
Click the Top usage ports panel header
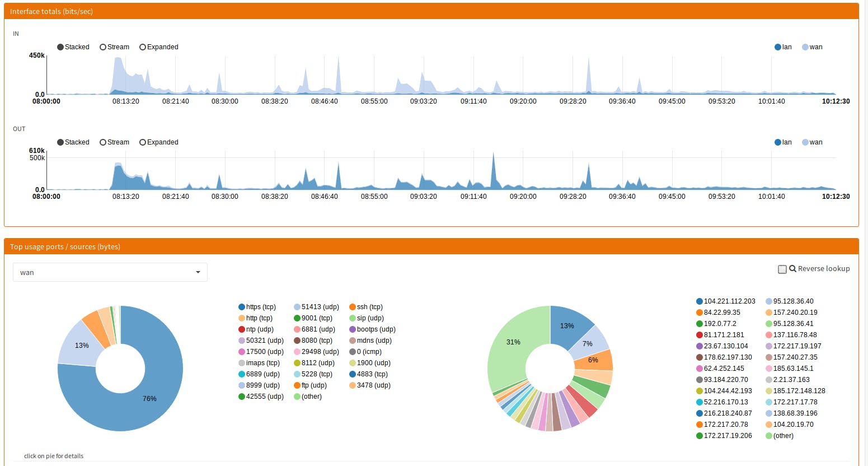coord(431,246)
